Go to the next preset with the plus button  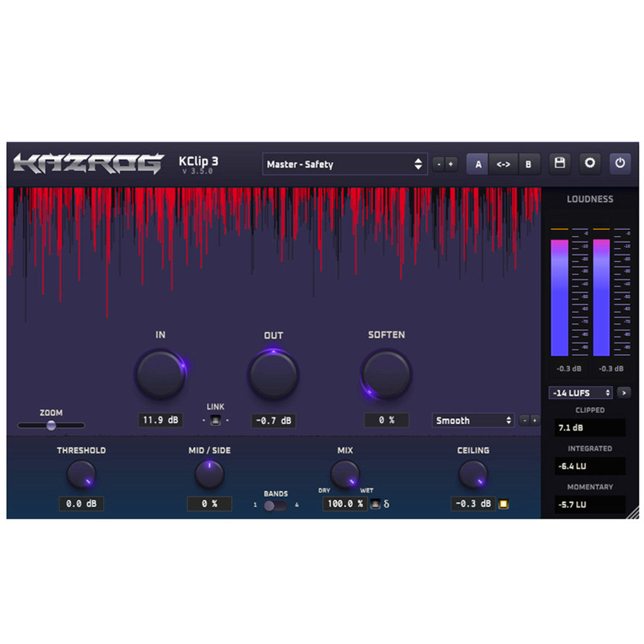[451, 164]
